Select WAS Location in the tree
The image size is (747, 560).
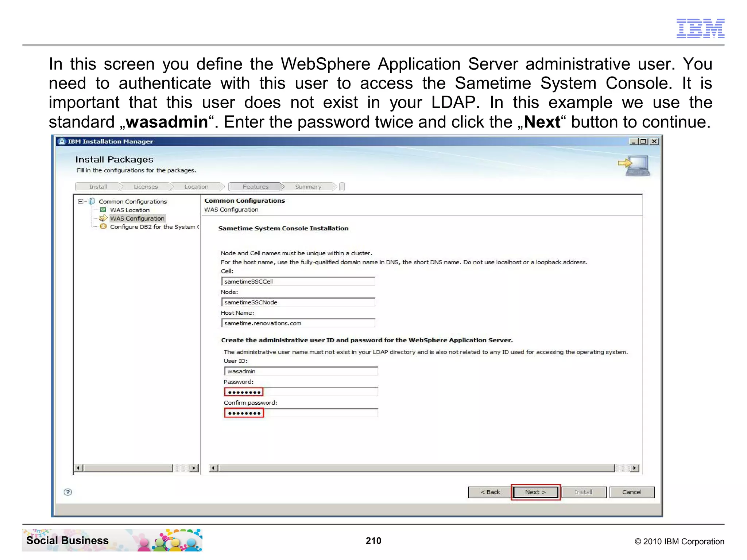130,210
